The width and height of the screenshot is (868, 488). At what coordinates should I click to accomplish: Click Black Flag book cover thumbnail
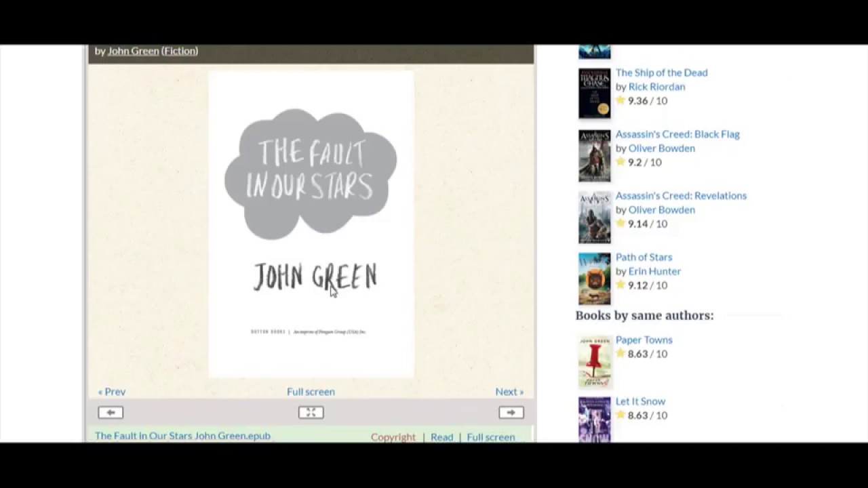point(595,155)
